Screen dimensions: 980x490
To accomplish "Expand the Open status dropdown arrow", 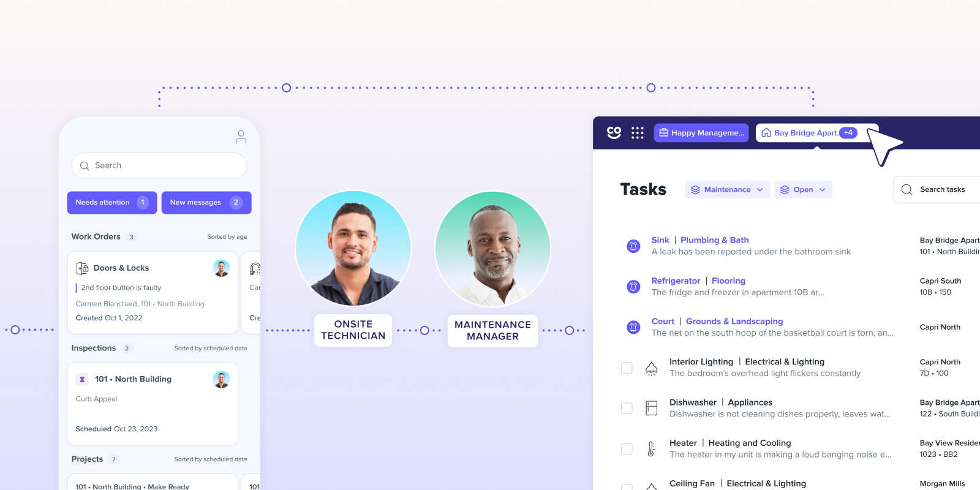I will pyautogui.click(x=823, y=190).
